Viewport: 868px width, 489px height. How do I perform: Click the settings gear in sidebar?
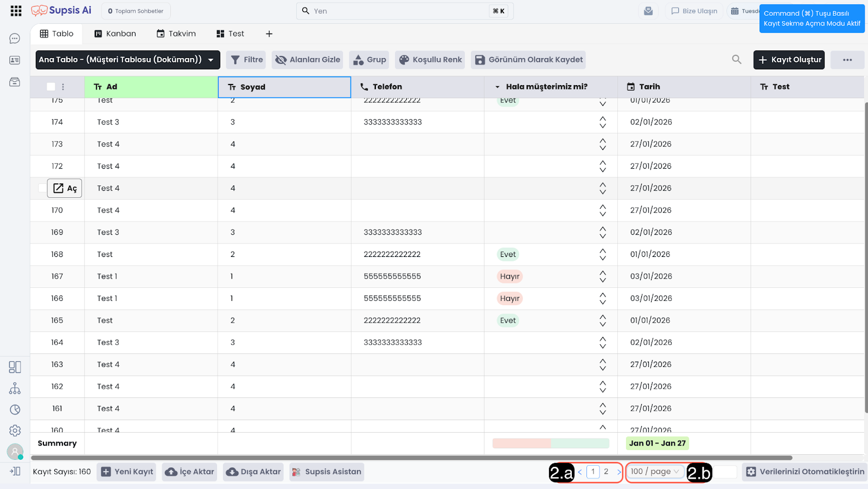point(15,430)
